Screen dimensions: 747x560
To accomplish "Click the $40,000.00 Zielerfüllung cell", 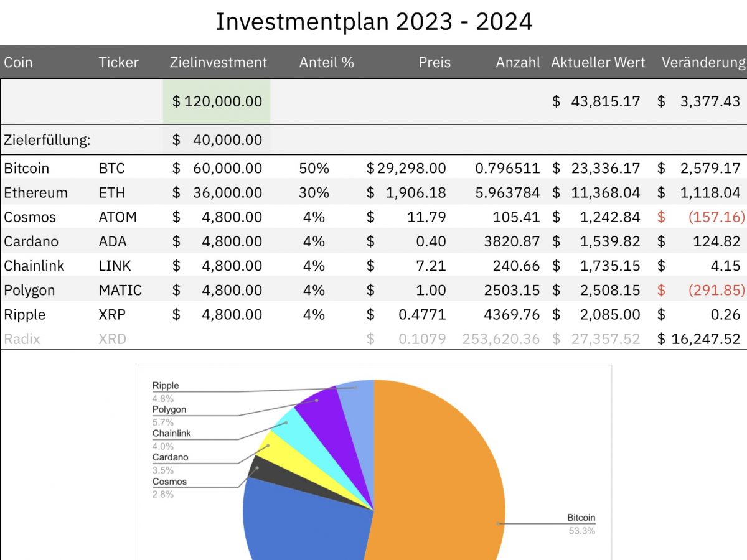I will coord(217,140).
